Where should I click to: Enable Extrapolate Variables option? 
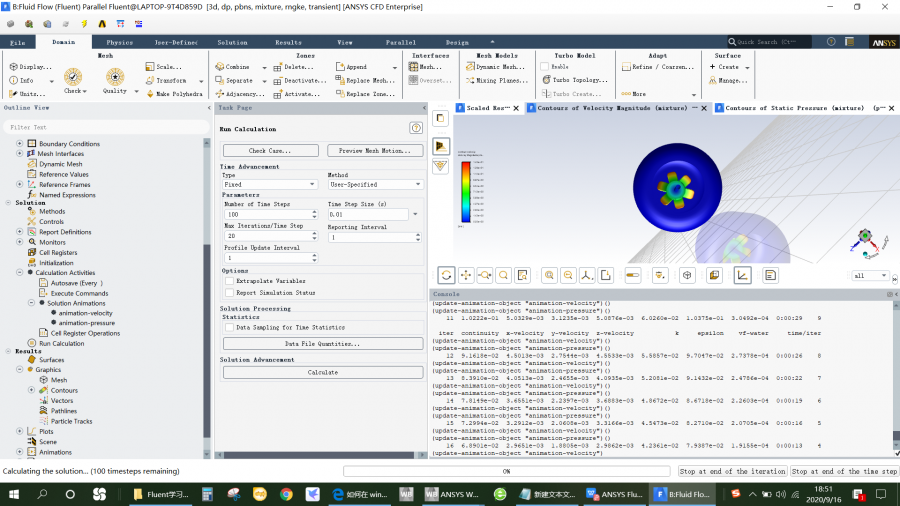click(229, 281)
